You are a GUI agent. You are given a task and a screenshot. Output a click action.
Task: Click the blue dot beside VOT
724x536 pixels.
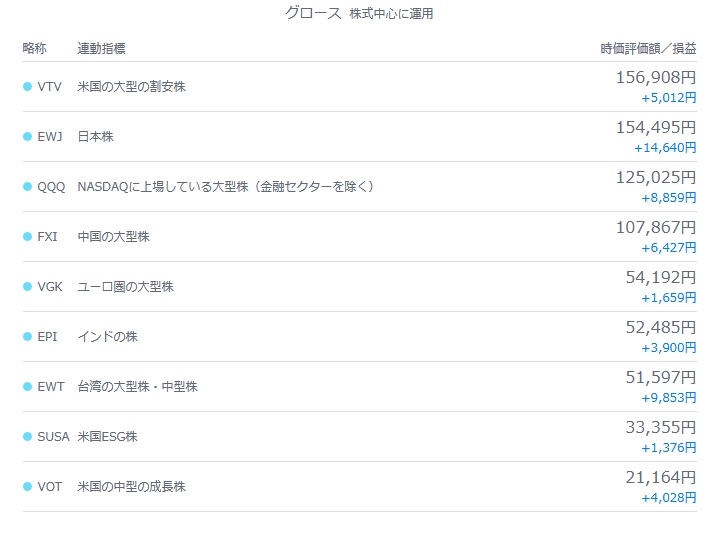pos(28,487)
